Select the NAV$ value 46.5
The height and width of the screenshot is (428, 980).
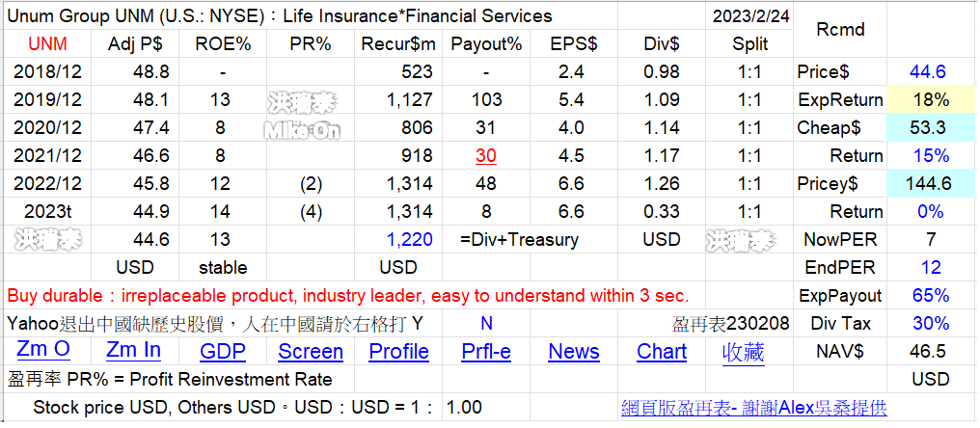[x=928, y=351]
